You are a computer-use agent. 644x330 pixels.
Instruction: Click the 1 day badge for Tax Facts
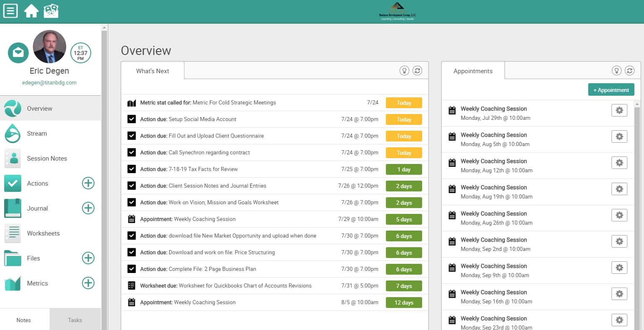404,169
